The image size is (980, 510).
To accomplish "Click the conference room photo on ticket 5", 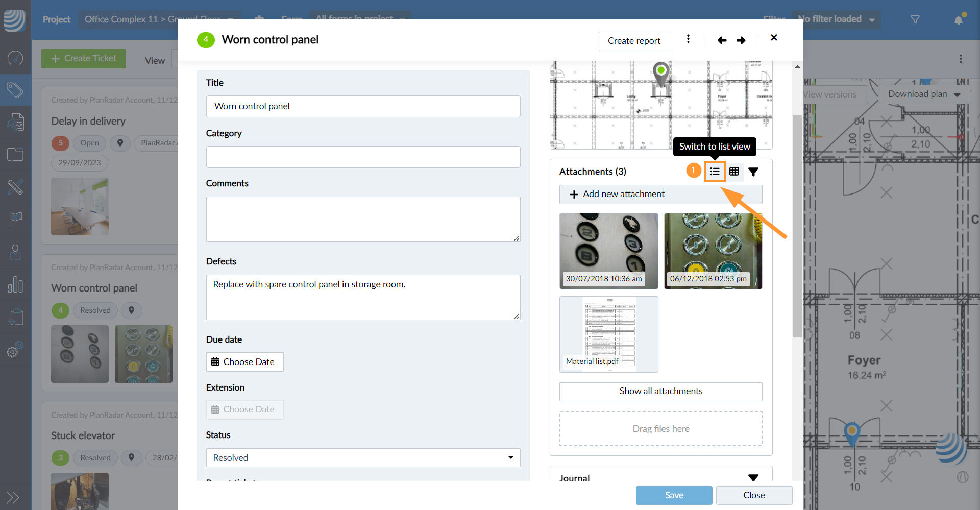I will [80, 207].
